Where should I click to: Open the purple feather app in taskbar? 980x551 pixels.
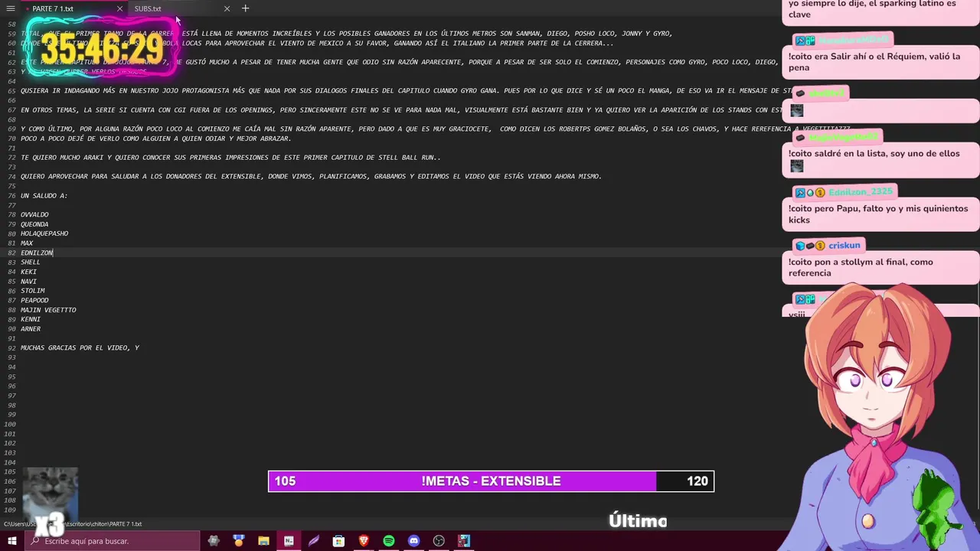[314, 541]
